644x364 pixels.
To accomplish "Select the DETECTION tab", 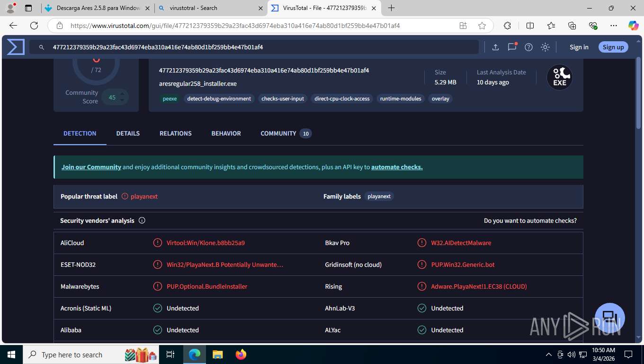I will pos(80,133).
